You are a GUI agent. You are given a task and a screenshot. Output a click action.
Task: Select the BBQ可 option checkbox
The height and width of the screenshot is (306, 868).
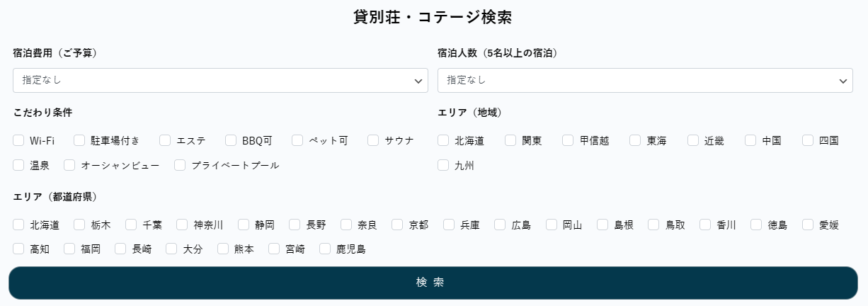pos(231,140)
